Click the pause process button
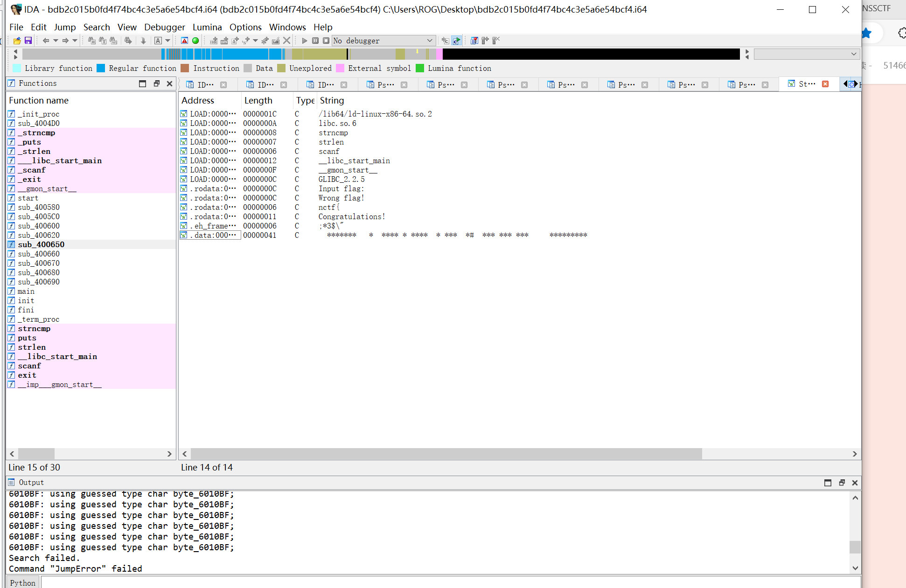 [315, 41]
